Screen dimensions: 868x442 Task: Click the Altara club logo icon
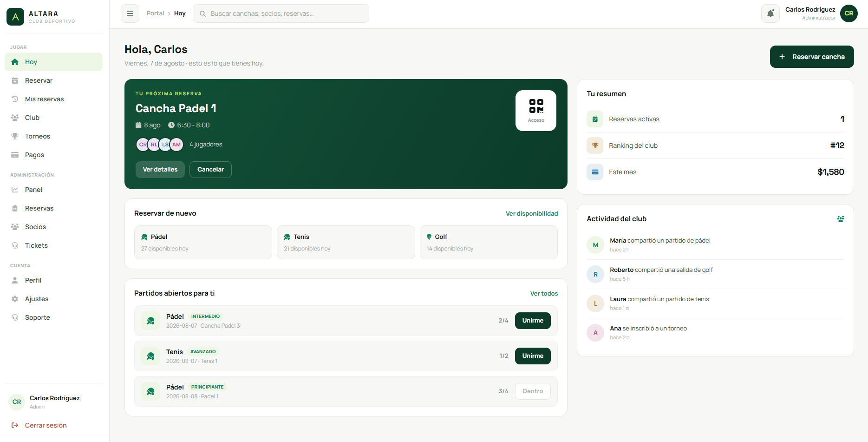(15, 17)
